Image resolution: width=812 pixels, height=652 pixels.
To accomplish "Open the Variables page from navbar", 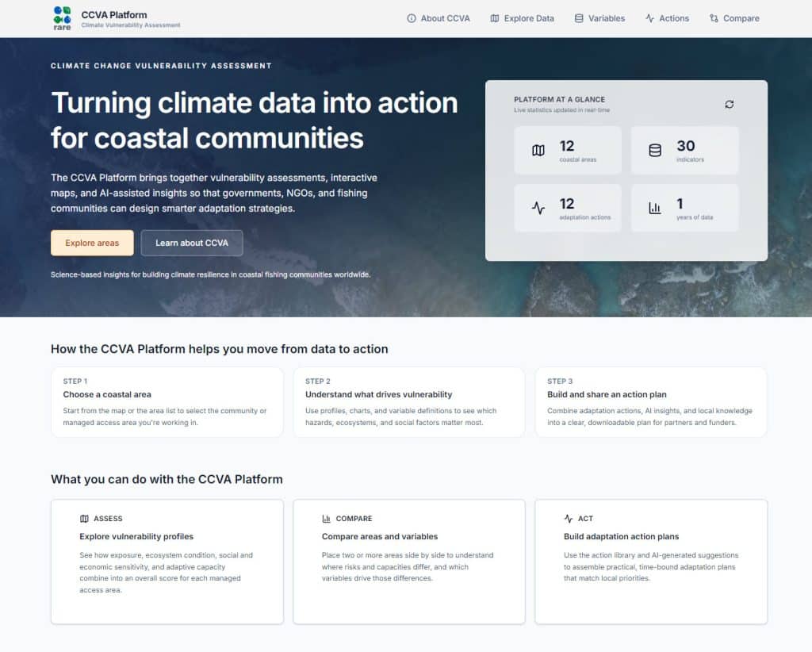I will pyautogui.click(x=599, y=18).
